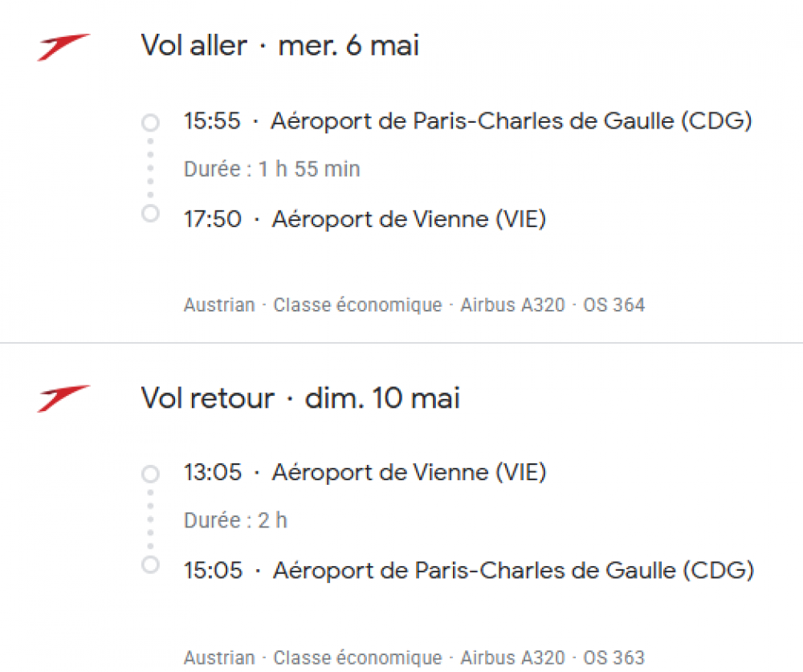Image resolution: width=803 pixels, height=672 pixels.
Task: Click the dotted route line under 15:55
Action: (x=150, y=169)
